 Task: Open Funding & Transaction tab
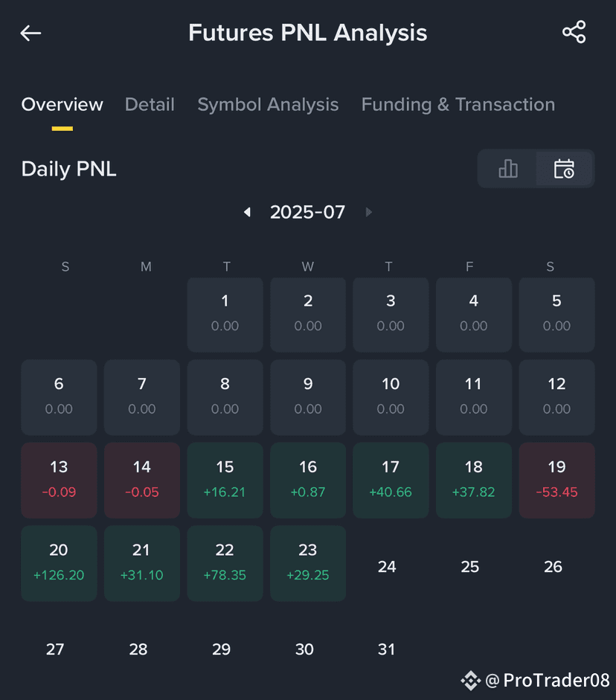(458, 104)
